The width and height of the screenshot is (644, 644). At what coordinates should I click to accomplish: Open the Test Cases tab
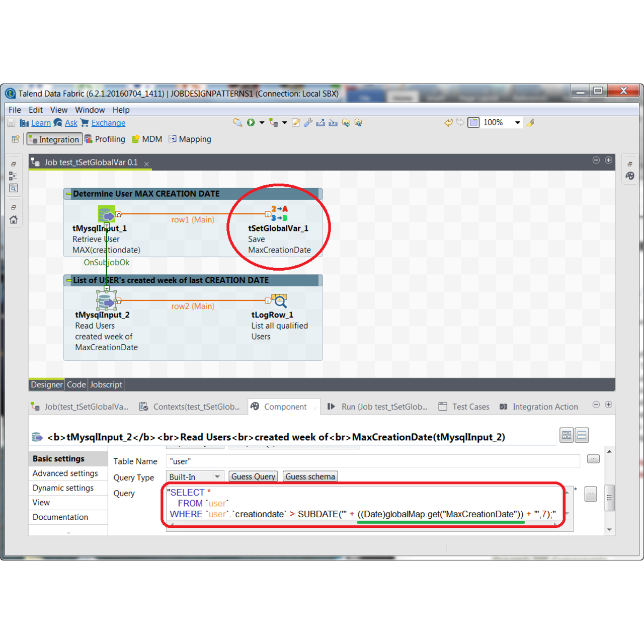coord(464,407)
